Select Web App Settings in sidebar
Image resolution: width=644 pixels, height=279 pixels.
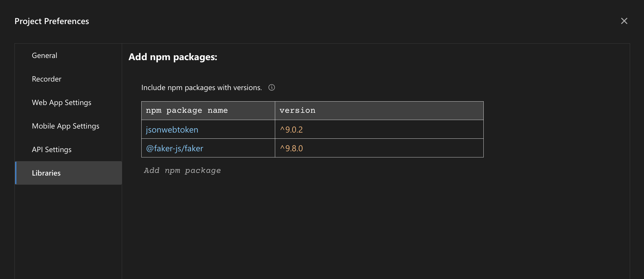click(x=62, y=103)
